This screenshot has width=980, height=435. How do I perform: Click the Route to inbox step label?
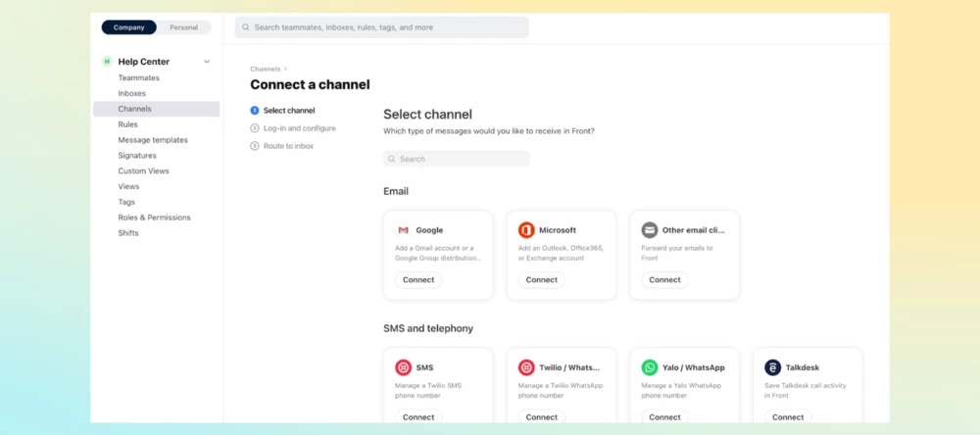[289, 146]
